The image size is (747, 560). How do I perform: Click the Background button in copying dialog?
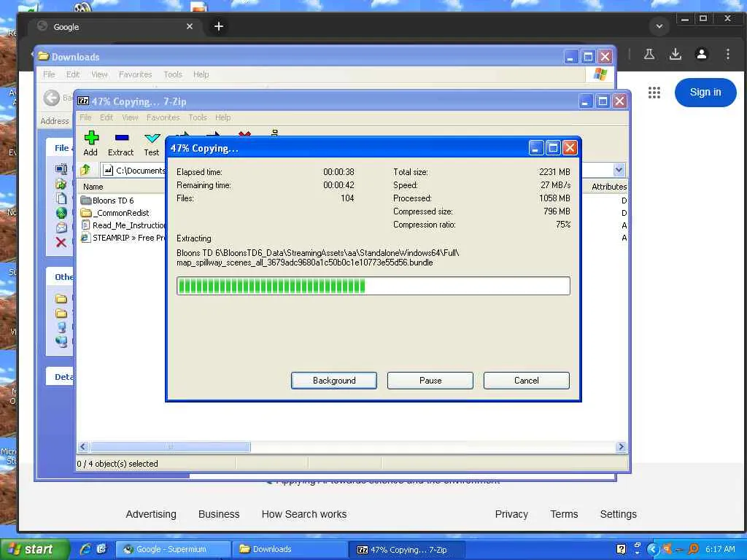click(x=334, y=381)
